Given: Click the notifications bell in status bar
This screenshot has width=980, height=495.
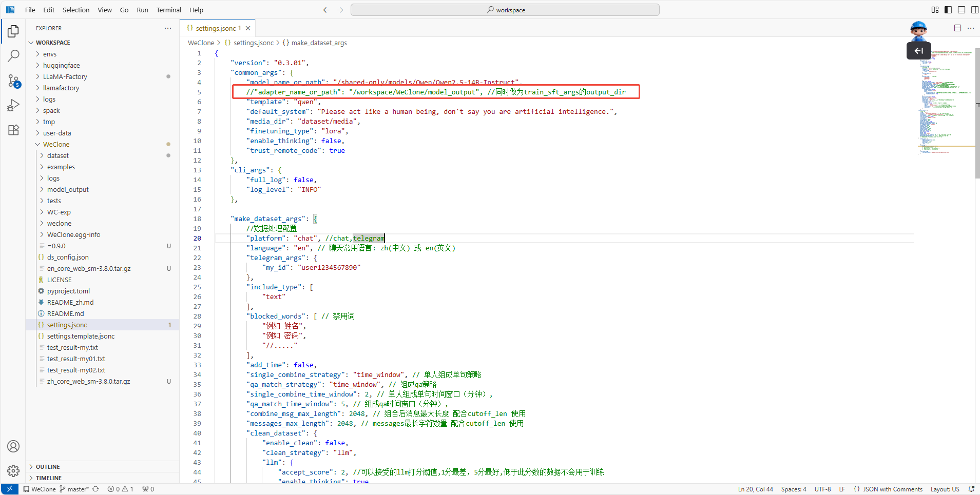Looking at the screenshot, I should [971, 489].
